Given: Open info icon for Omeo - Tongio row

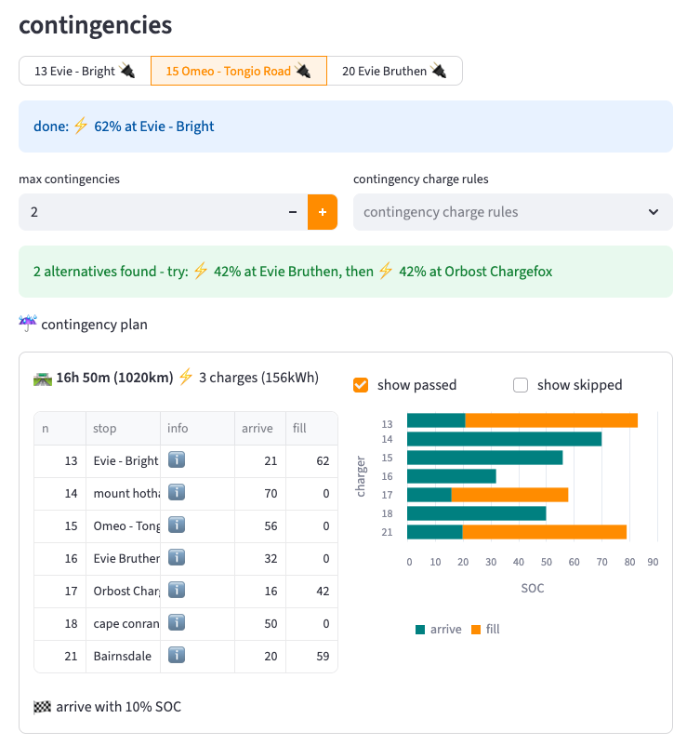Looking at the screenshot, I should (x=177, y=525).
